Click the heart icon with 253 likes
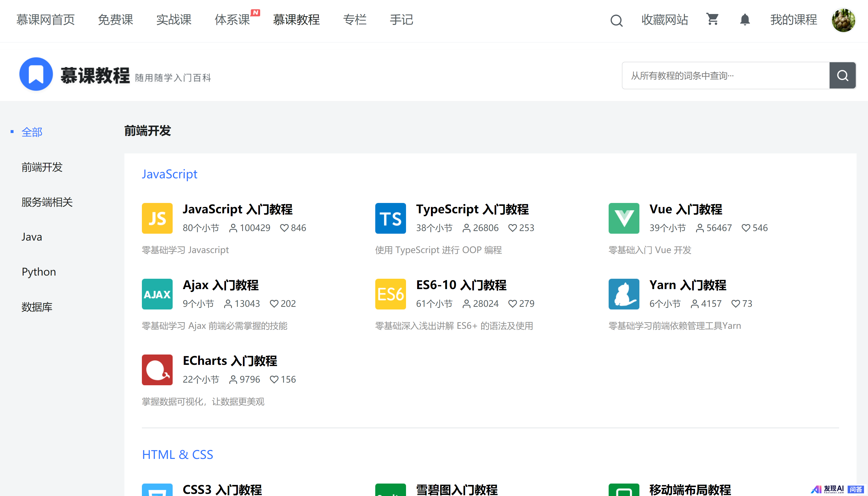The width and height of the screenshot is (868, 496). 512,228
